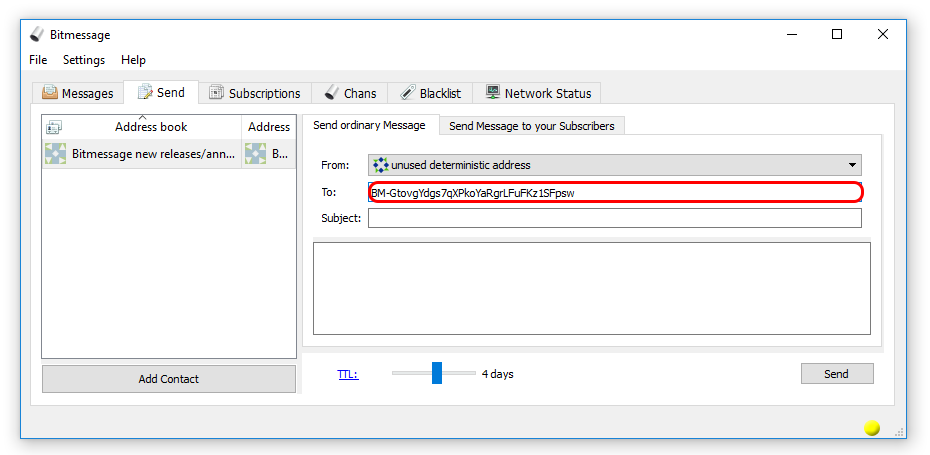Click into the Subject field
This screenshot has width=930, height=455.
[x=614, y=218]
